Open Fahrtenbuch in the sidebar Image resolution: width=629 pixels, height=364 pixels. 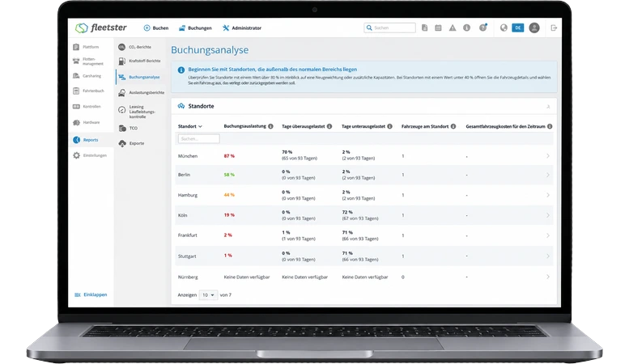[x=89, y=91]
